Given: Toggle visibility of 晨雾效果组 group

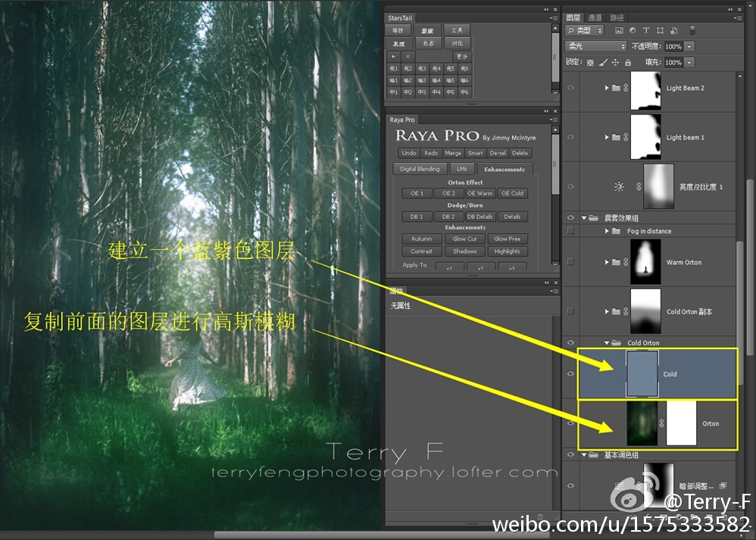Looking at the screenshot, I should [x=571, y=217].
